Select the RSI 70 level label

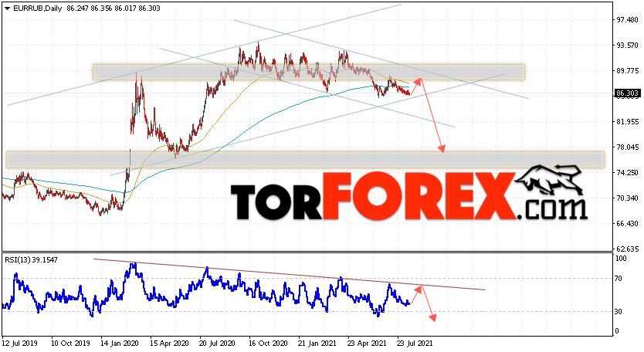click(x=619, y=279)
